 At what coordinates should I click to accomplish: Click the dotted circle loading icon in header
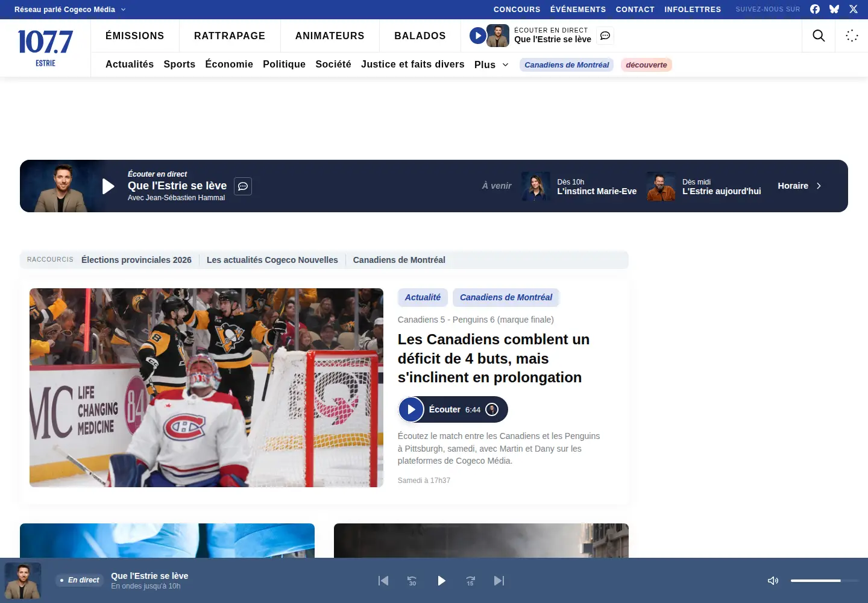[852, 36]
